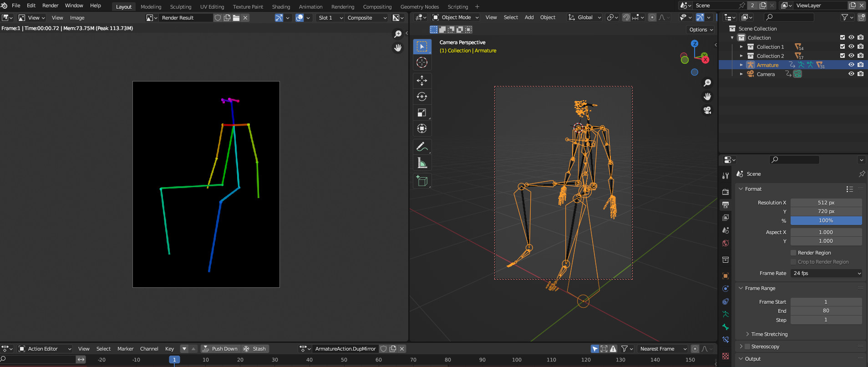Open the Frame Rate dropdown
Image resolution: width=868 pixels, height=367 pixels.
coord(826,273)
